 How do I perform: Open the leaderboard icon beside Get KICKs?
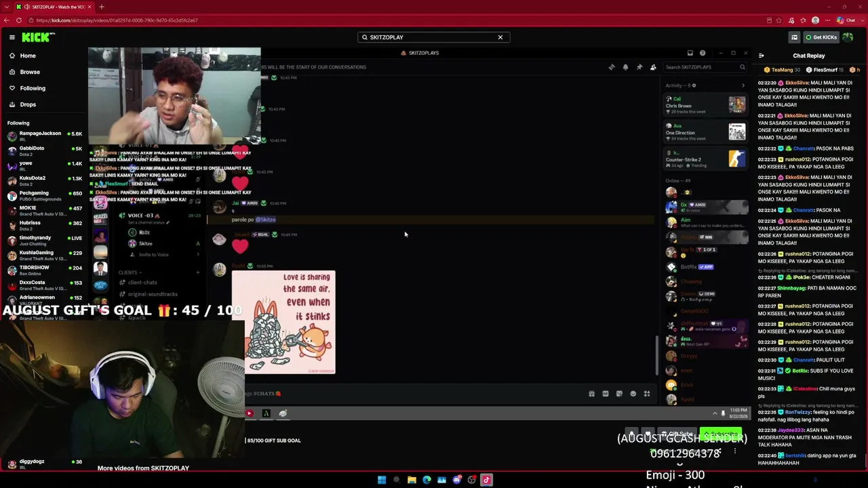(794, 37)
